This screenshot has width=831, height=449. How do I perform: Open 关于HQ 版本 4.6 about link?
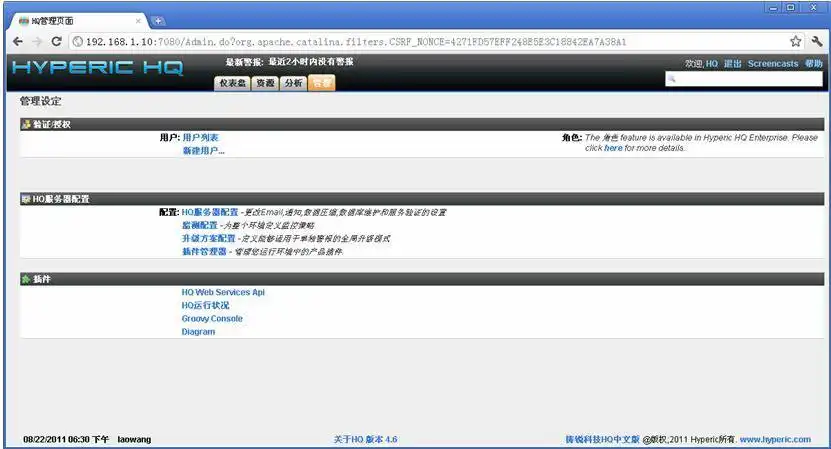pos(365,439)
